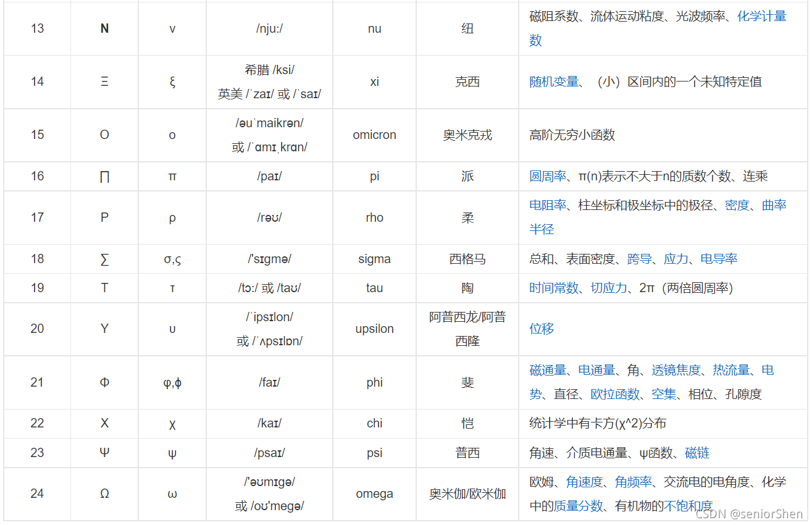Open the 圆周率 link

tap(548, 176)
